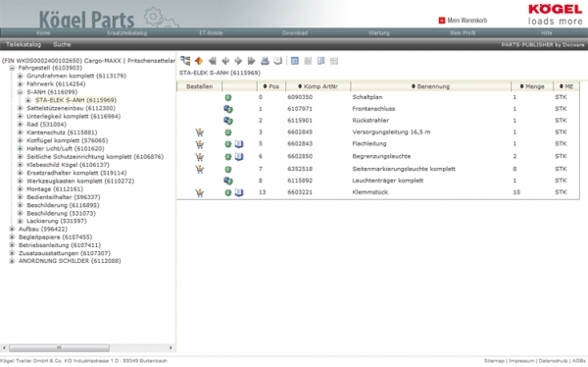Expand Fahrwerk (6114254) node

tap(21, 84)
